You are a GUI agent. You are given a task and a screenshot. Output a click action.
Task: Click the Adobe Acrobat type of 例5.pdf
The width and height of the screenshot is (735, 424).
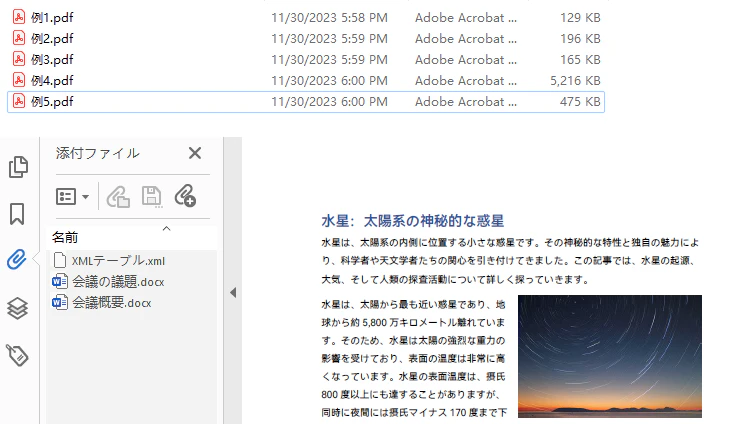465,102
